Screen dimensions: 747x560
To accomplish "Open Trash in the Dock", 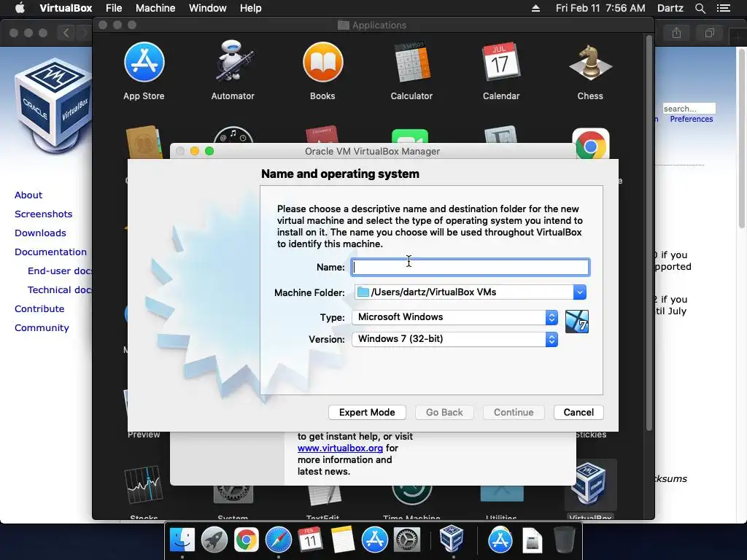I will 565,540.
